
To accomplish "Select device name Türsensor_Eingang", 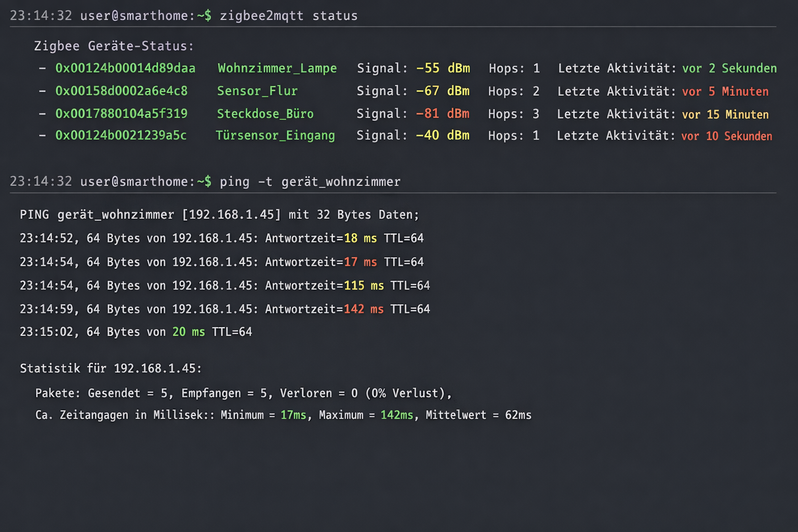I will (x=275, y=136).
